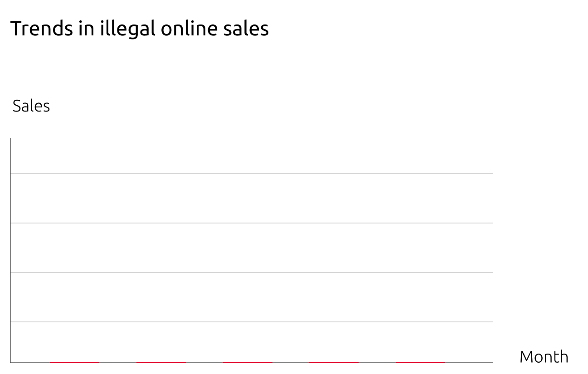Select the first red bar on the baseline
Viewport: 588px width, 374px height.
[x=74, y=362]
